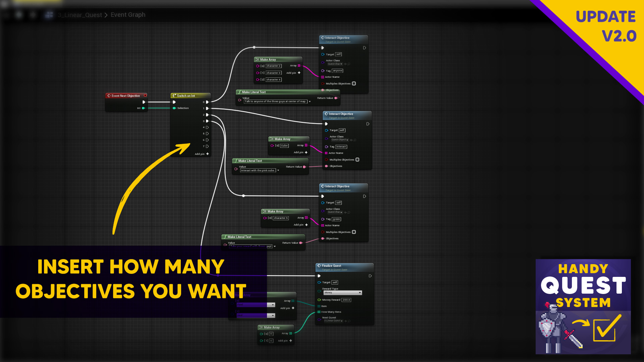Click Add pin on Switch on Int

[x=202, y=154]
